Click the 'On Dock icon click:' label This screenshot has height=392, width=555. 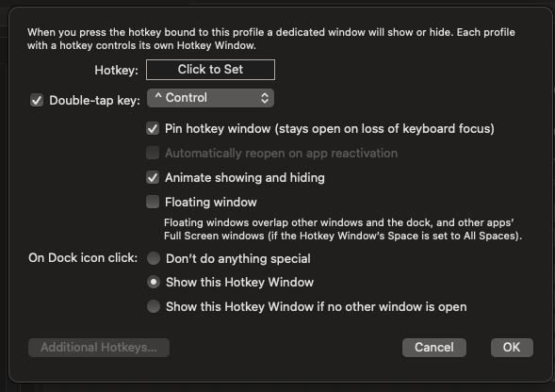tap(83, 258)
